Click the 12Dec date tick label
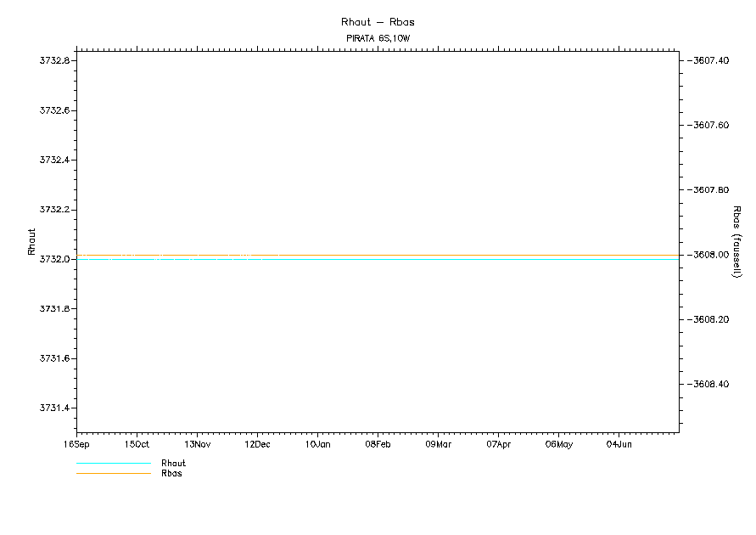 tap(257, 444)
